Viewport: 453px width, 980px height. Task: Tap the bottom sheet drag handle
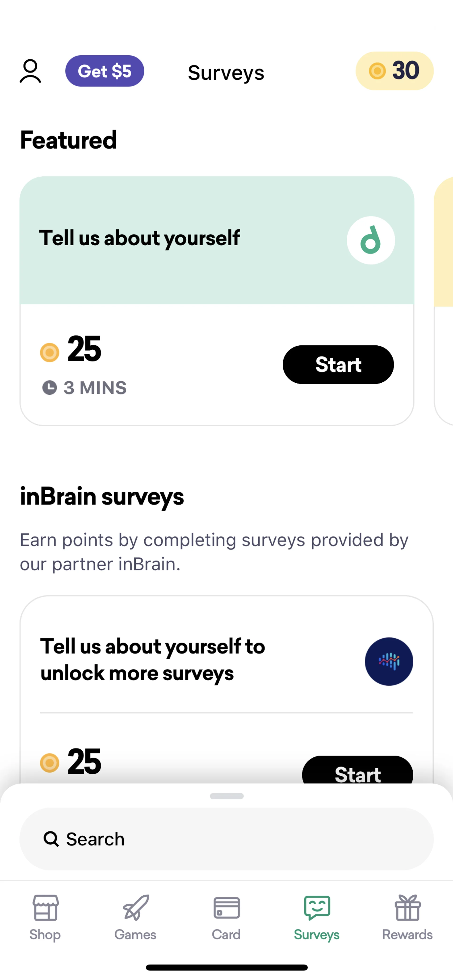(x=226, y=796)
